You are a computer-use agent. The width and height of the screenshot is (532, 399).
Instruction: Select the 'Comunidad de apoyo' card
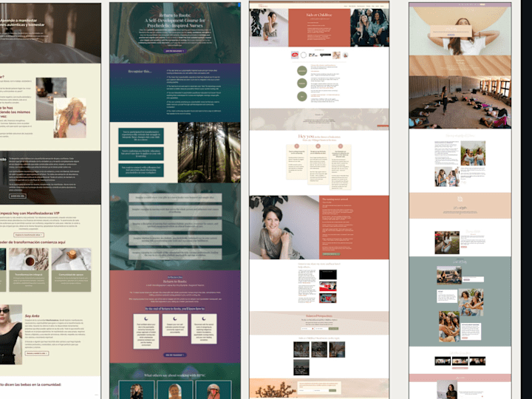[71, 270]
